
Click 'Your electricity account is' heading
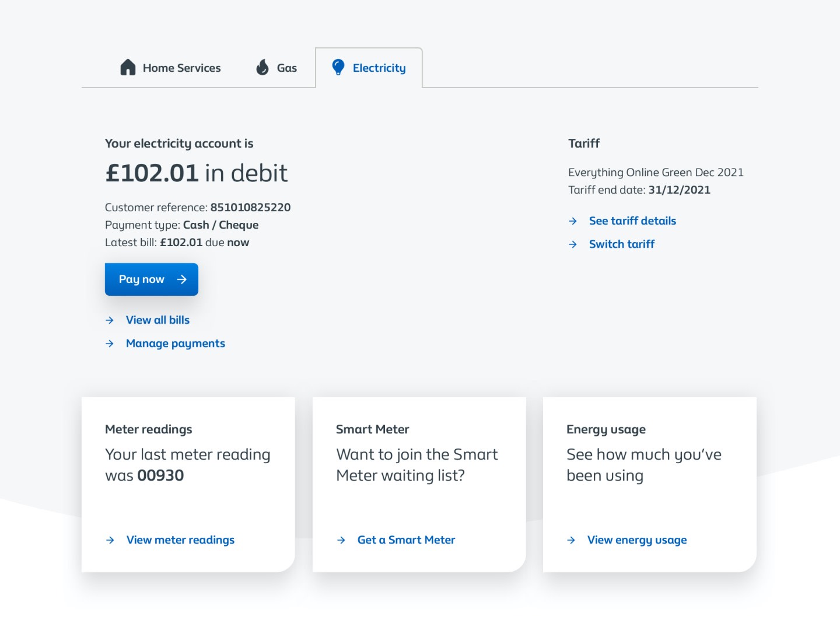[x=179, y=143]
